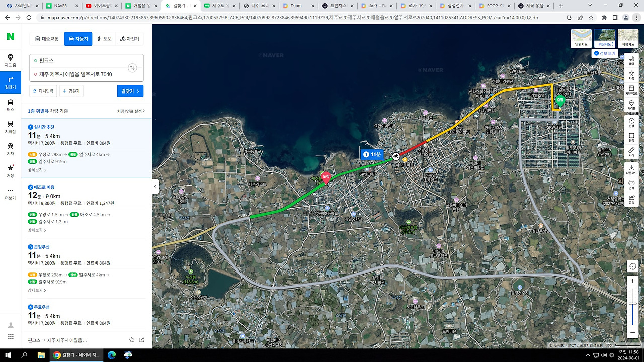Open 더보기 in the sidebar
The width and height of the screenshot is (644, 362).
coord(10,193)
